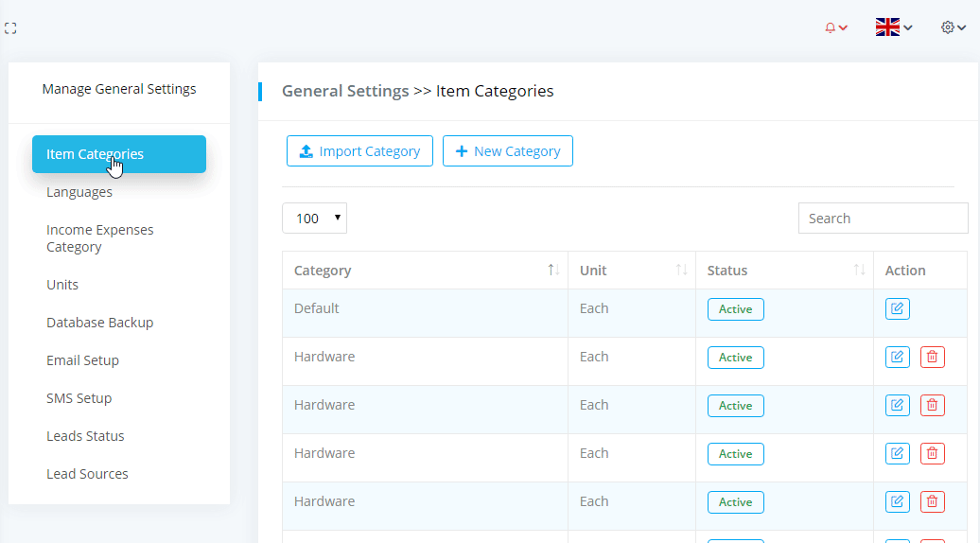Click edit icon for Default category
Screen dimensions: 980x543
[x=897, y=309]
